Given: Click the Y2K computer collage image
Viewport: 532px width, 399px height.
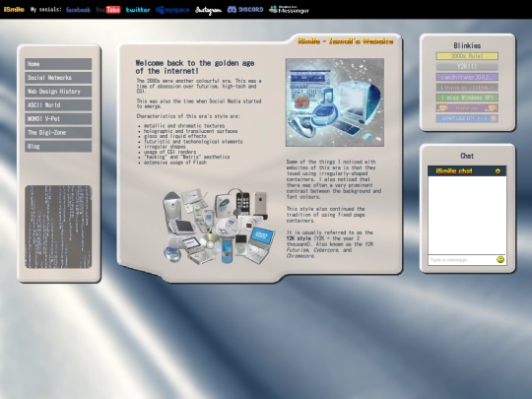Looking at the screenshot, I should point(335,102).
